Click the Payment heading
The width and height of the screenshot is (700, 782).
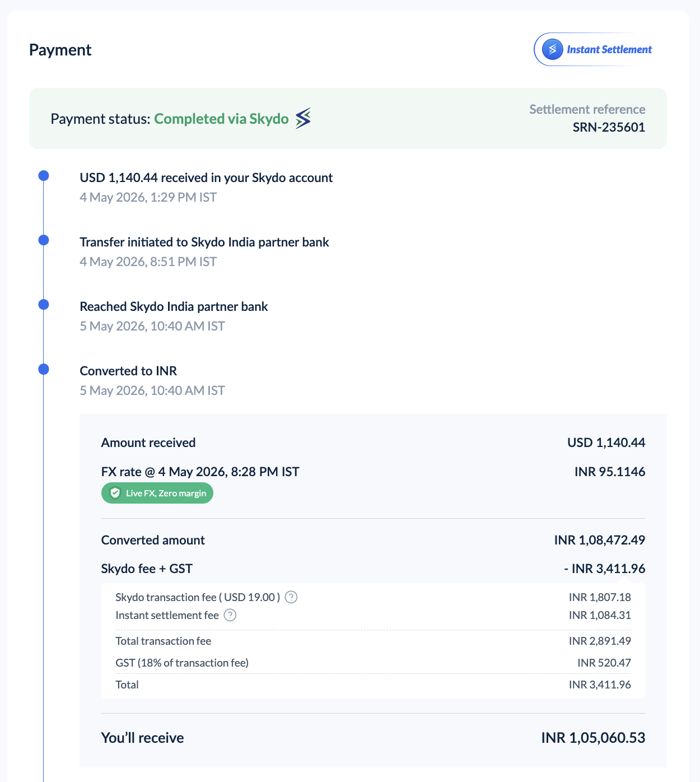coord(60,50)
